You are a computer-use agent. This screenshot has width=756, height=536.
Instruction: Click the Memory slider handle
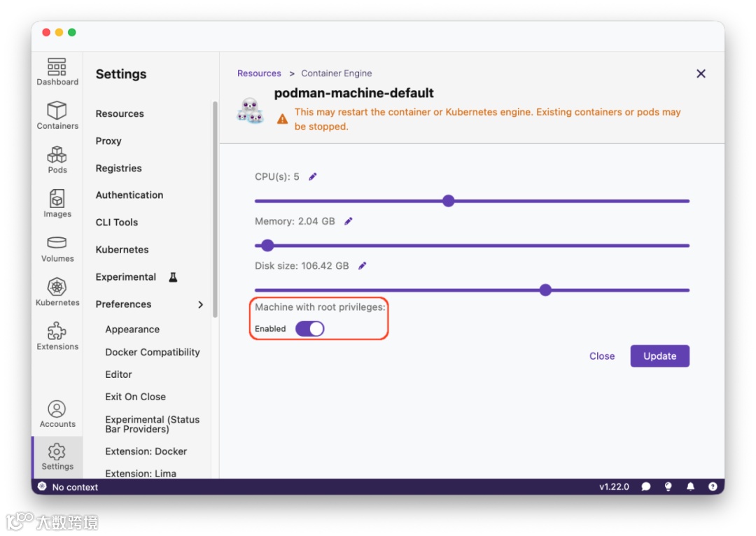point(267,246)
